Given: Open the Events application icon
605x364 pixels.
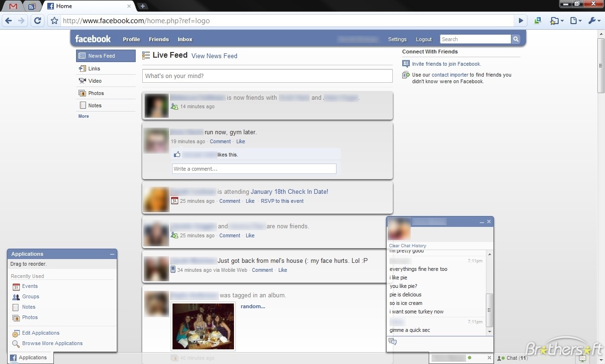Looking at the screenshot, I should 16,286.
